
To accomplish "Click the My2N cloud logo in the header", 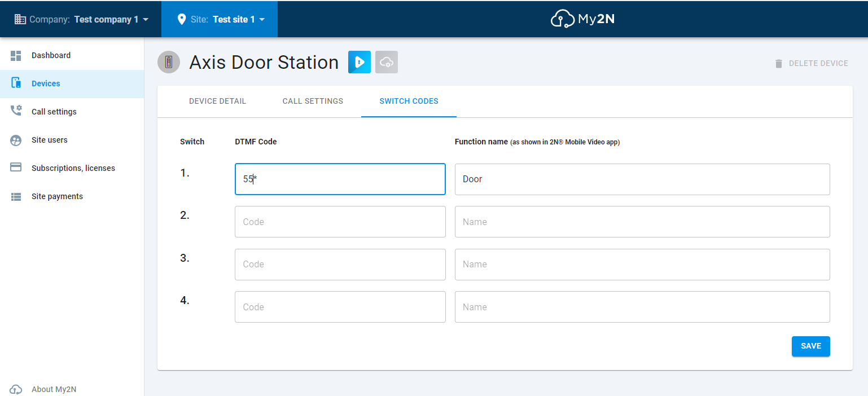I will coord(563,18).
